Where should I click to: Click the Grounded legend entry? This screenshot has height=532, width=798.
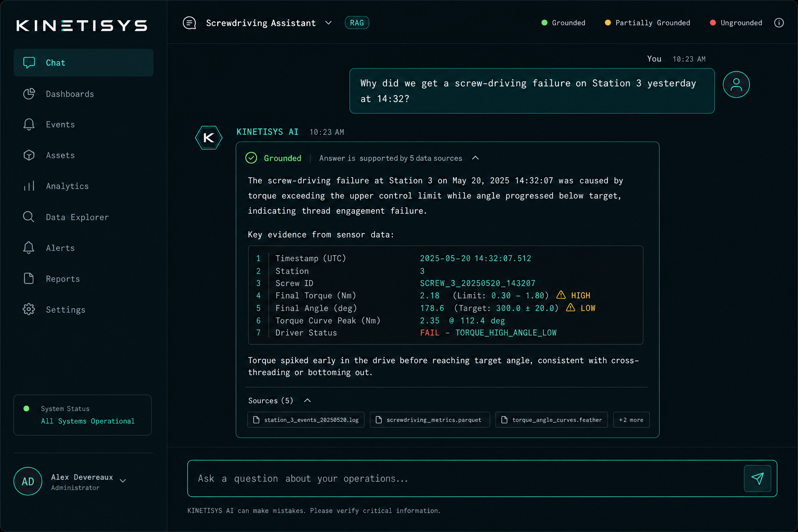tap(563, 23)
